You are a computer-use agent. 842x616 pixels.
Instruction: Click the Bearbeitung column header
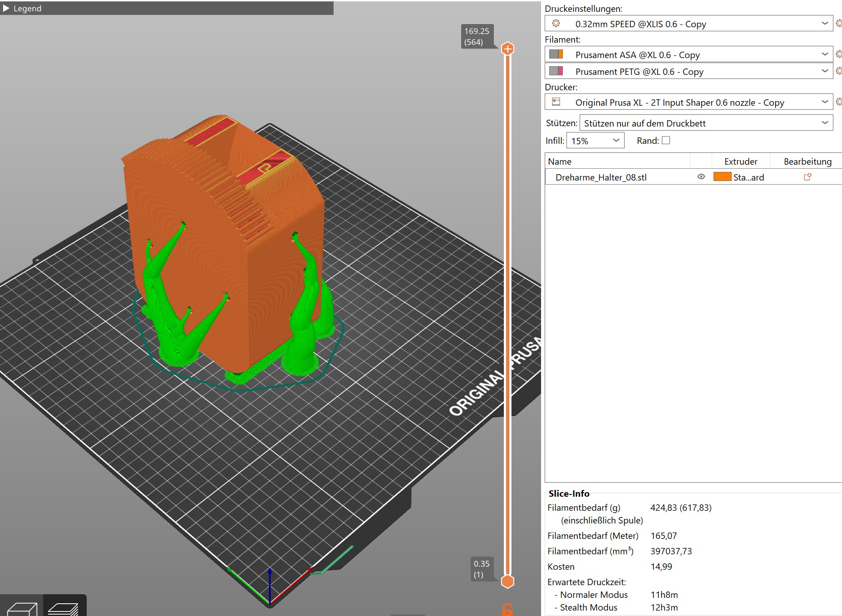point(807,161)
